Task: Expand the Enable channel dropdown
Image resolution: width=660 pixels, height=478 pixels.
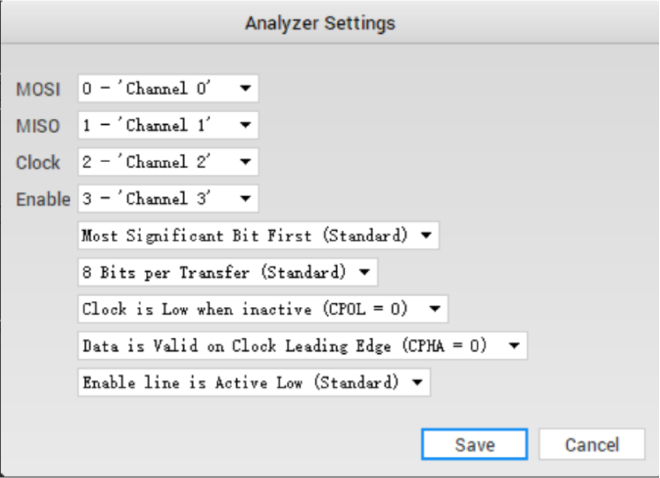Action: (167, 198)
